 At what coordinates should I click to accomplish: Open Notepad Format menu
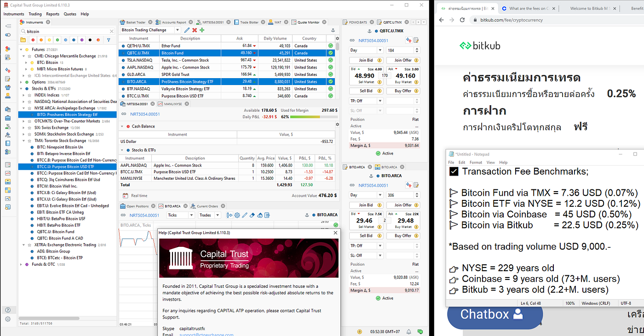476,162
